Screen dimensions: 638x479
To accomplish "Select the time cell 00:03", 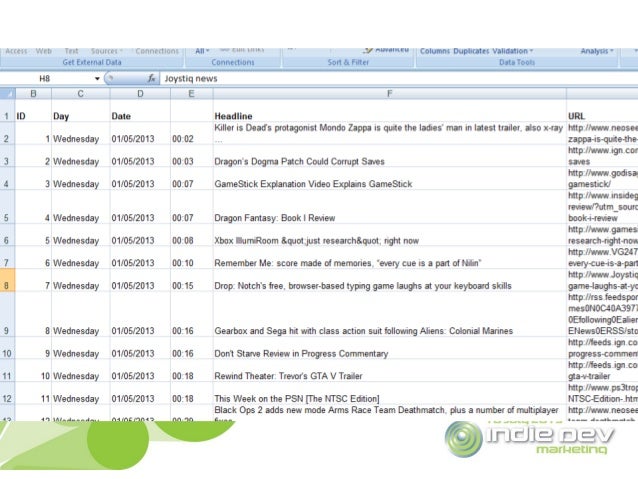I will [x=191, y=156].
